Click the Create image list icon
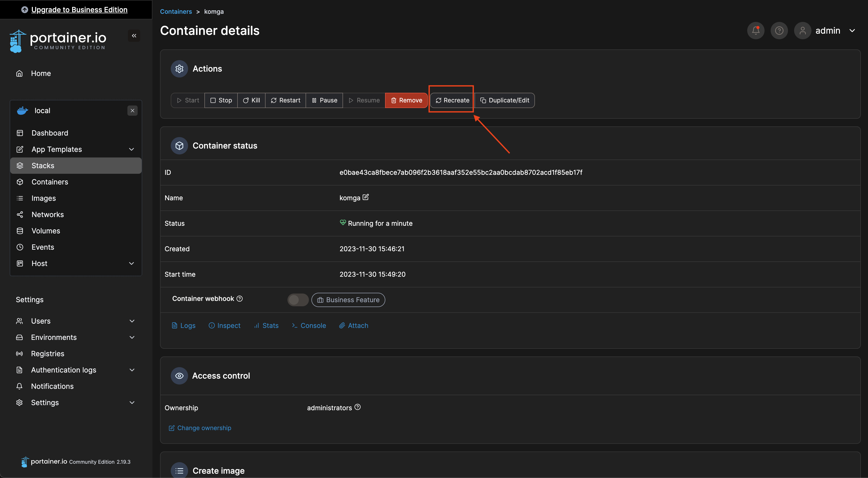868x478 pixels. [x=179, y=471]
